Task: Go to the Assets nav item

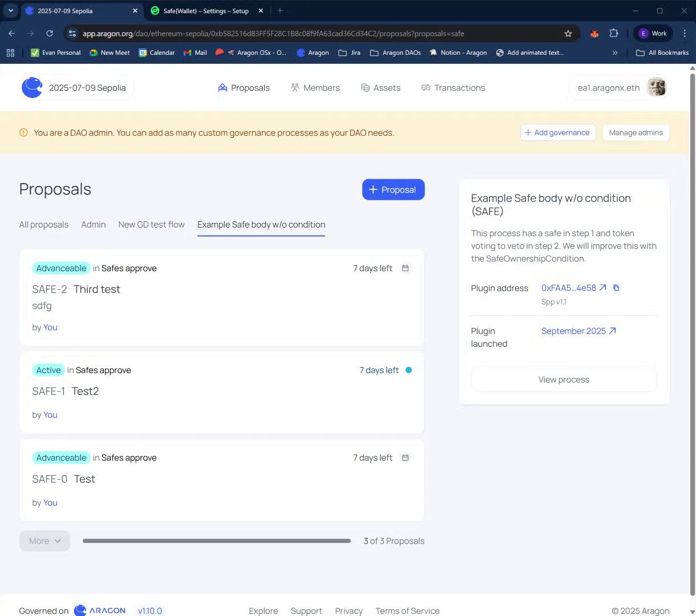Action: [381, 88]
